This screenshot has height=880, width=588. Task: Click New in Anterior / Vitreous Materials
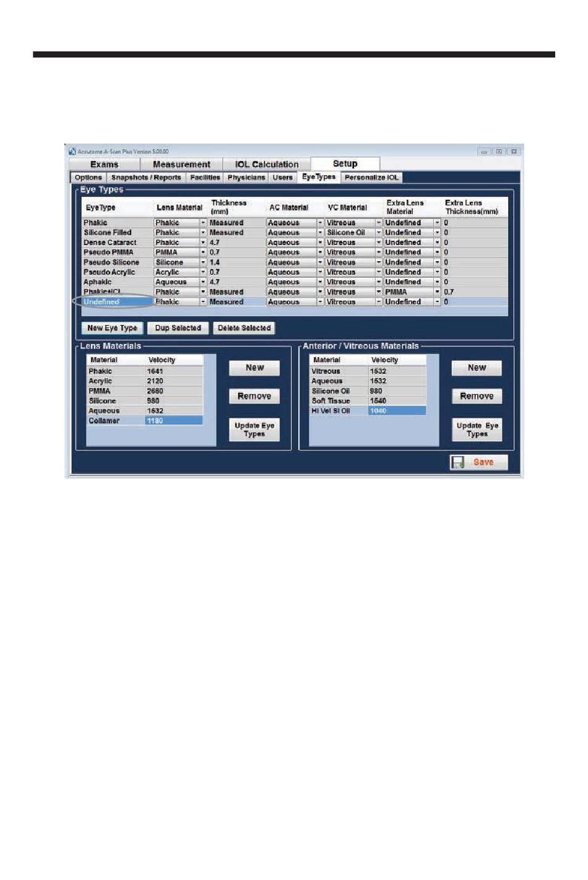(477, 368)
